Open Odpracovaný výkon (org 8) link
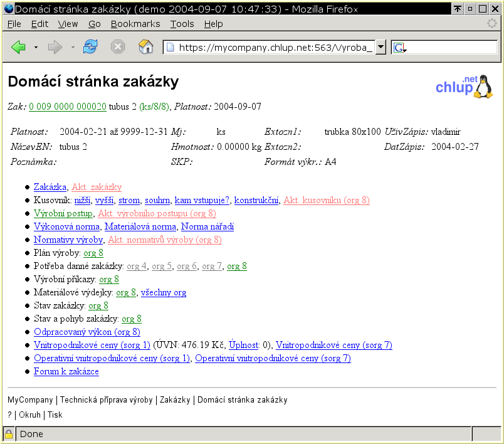The height and width of the screenshot is (444, 504). point(87,332)
